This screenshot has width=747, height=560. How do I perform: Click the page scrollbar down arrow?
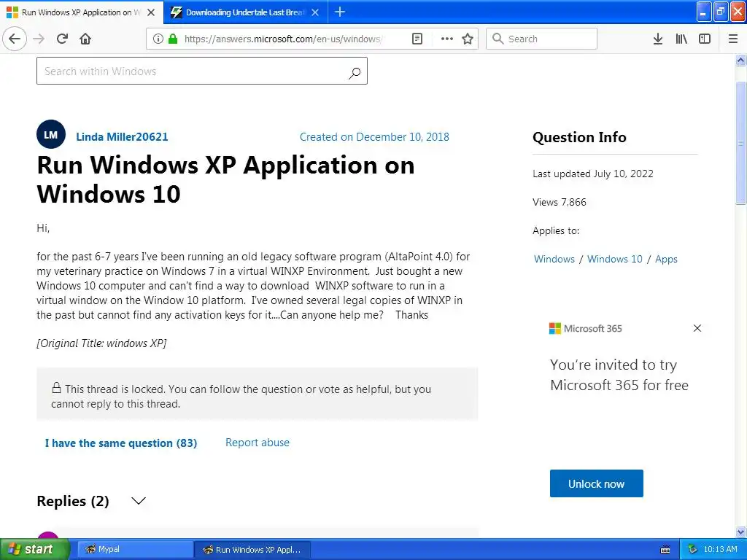[x=741, y=532]
